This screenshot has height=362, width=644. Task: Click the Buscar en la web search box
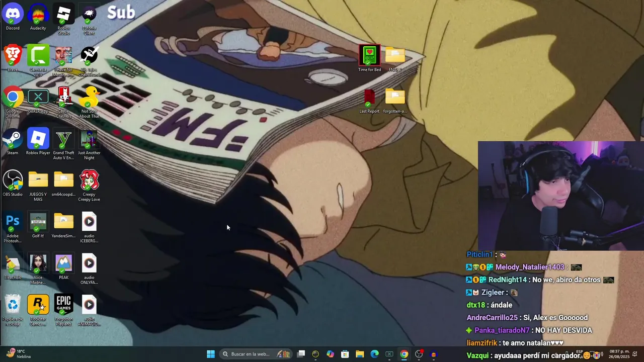[x=257, y=354]
